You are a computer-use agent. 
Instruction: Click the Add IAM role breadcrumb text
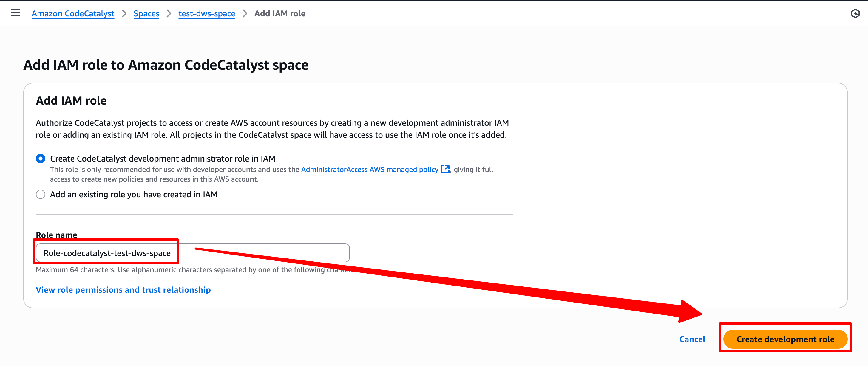pyautogui.click(x=280, y=13)
